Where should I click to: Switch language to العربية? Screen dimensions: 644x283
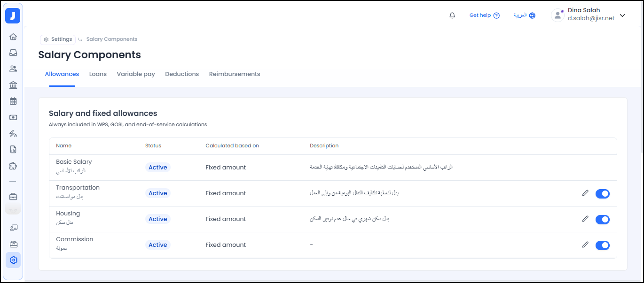point(524,15)
